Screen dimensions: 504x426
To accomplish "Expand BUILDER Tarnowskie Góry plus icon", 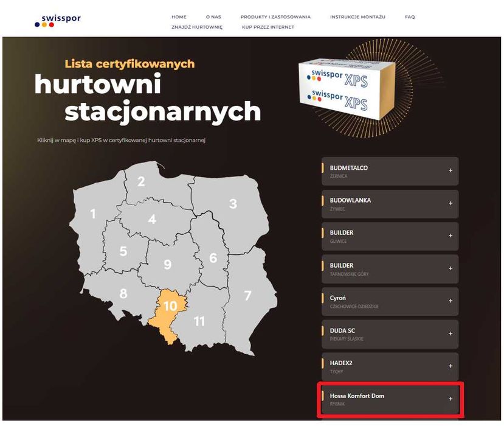I will pos(450,268).
